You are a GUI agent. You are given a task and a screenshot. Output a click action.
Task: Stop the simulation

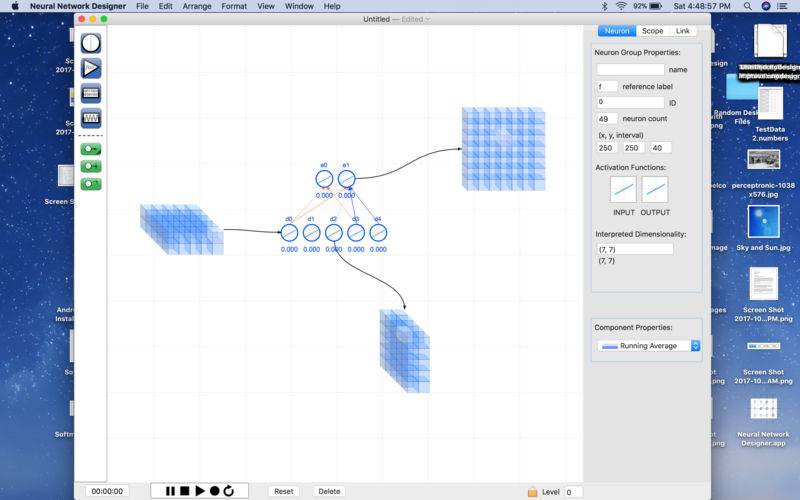pyautogui.click(x=185, y=491)
